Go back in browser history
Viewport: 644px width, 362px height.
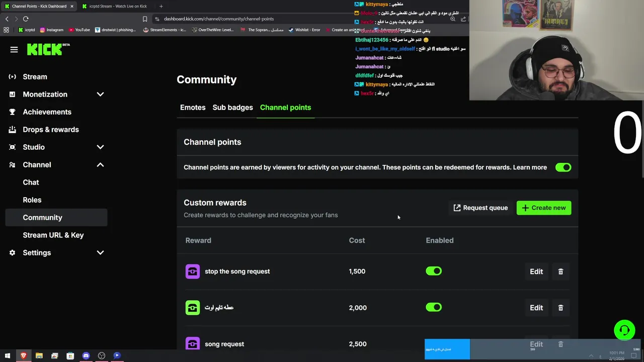(7, 19)
